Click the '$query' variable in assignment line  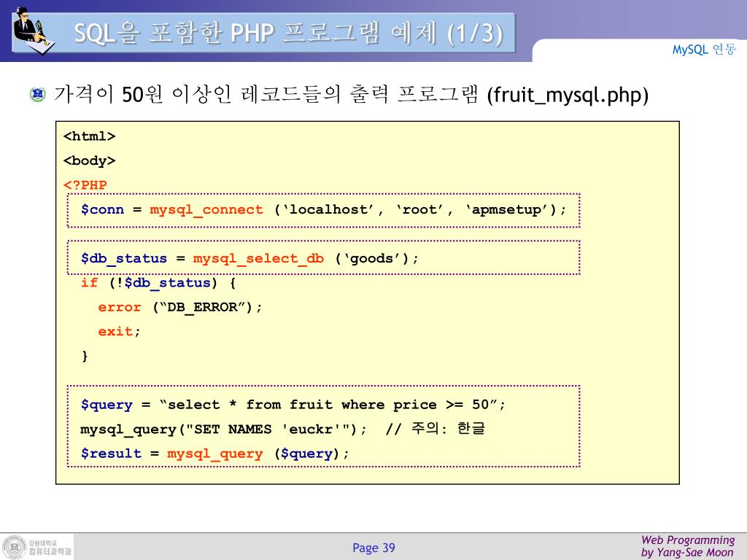(107, 405)
